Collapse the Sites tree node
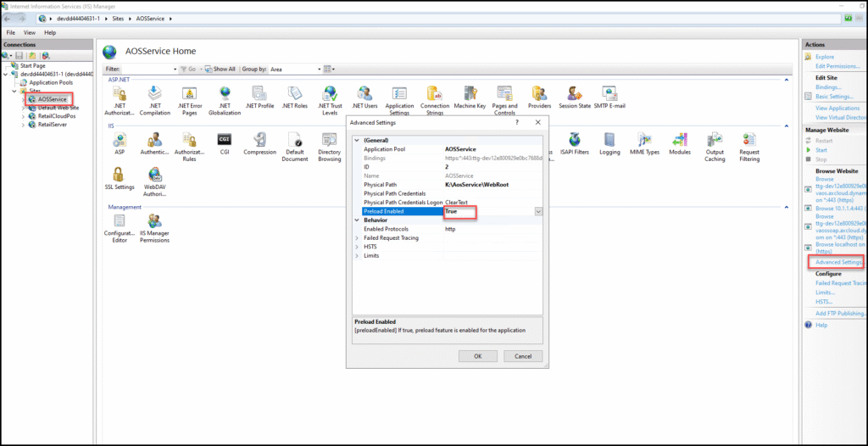 pyautogui.click(x=15, y=91)
